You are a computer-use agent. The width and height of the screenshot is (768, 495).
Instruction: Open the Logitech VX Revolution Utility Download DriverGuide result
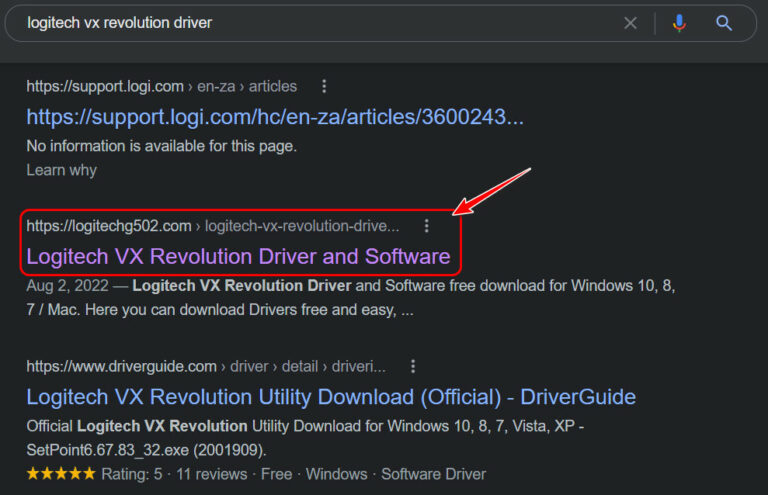pyautogui.click(x=331, y=397)
